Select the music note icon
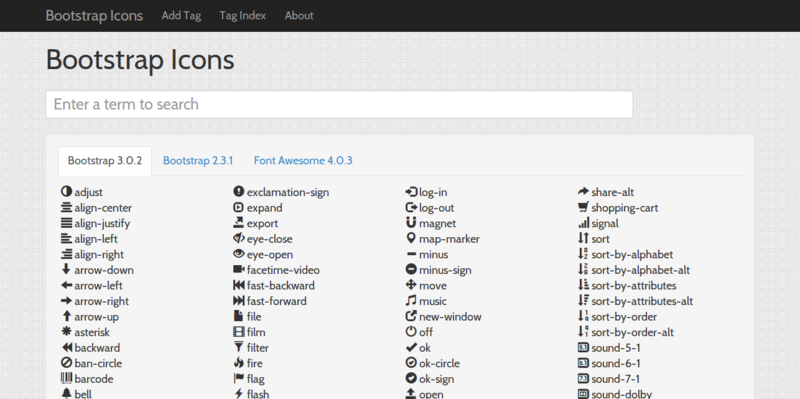This screenshot has height=399, width=800. (411, 301)
